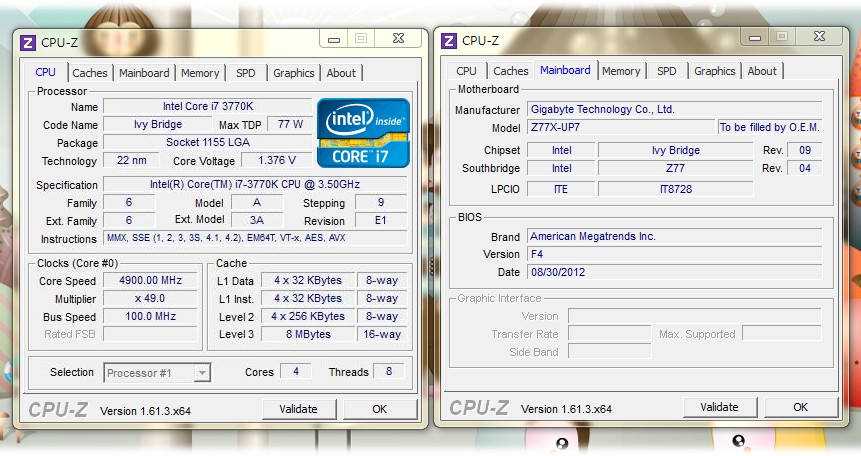861x456 pixels.
Task: Open Caches tab in right window
Action: click(511, 71)
